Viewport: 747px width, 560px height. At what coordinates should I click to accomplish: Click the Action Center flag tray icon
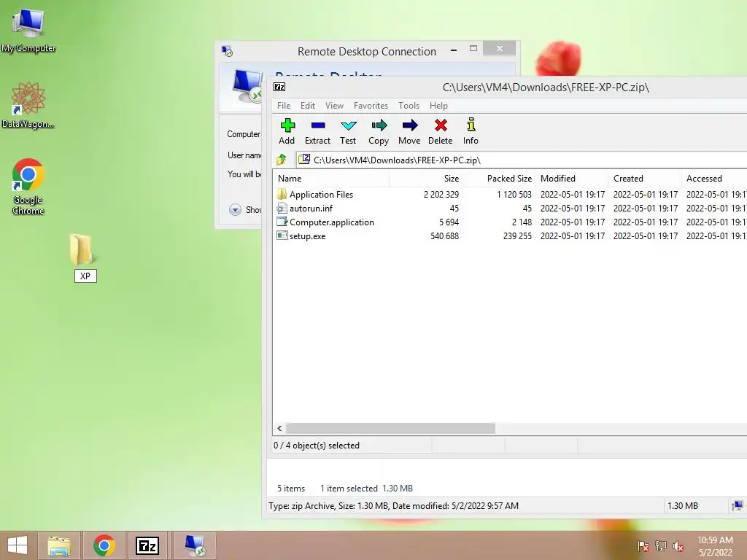tap(643, 546)
